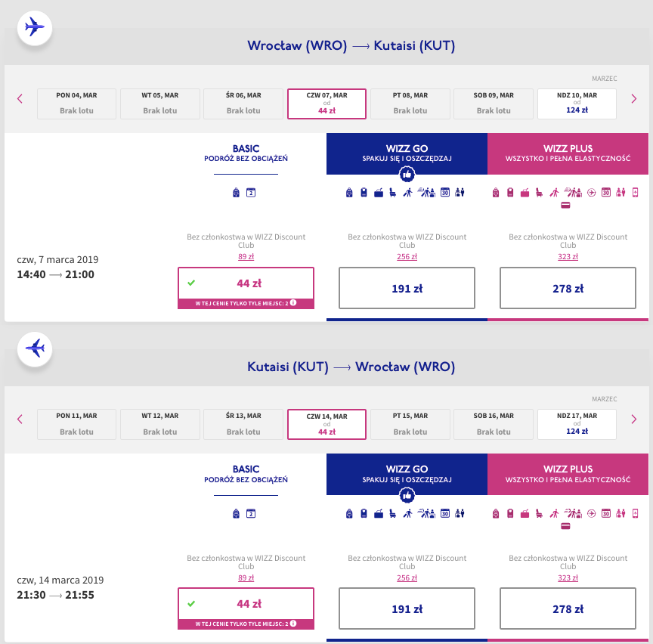
Task: Show later outbound dates with right arrow
Action: (x=634, y=99)
